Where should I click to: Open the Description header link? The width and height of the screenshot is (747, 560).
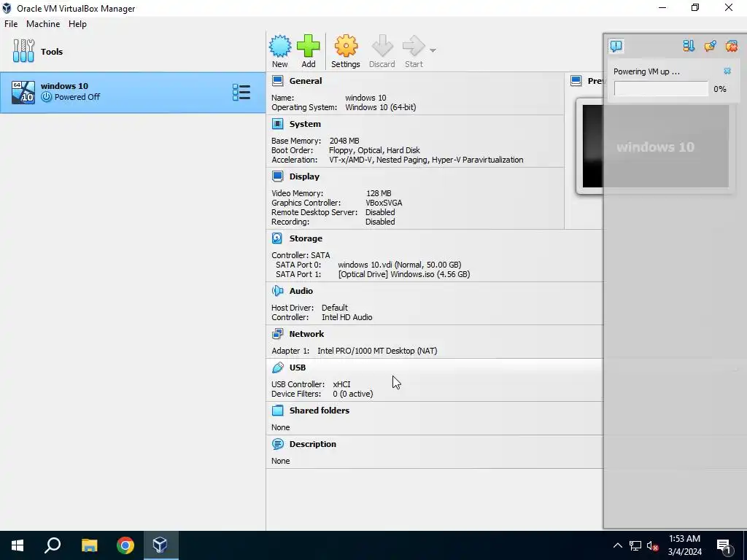coord(312,444)
